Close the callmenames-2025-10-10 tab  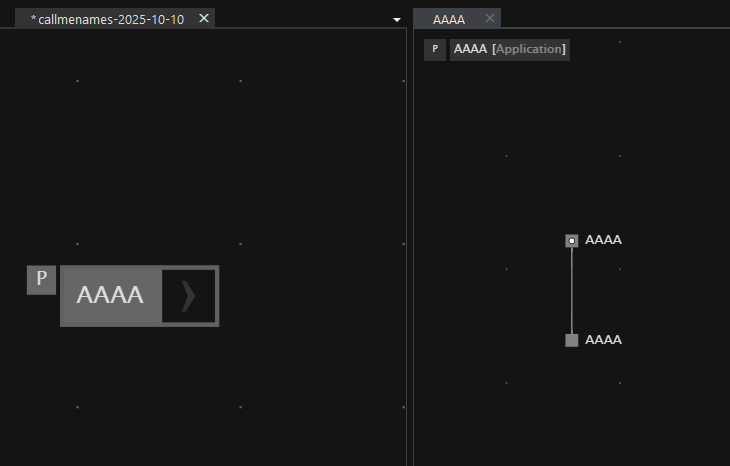204,18
